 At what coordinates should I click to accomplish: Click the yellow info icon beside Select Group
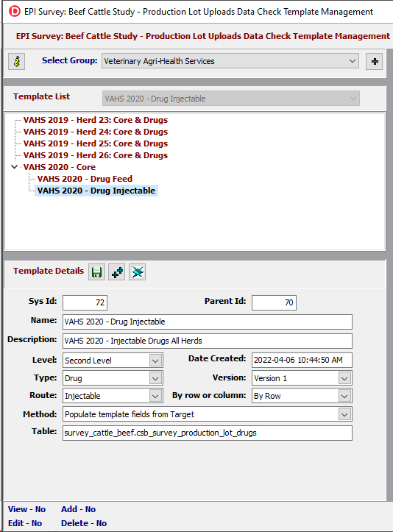(x=17, y=61)
